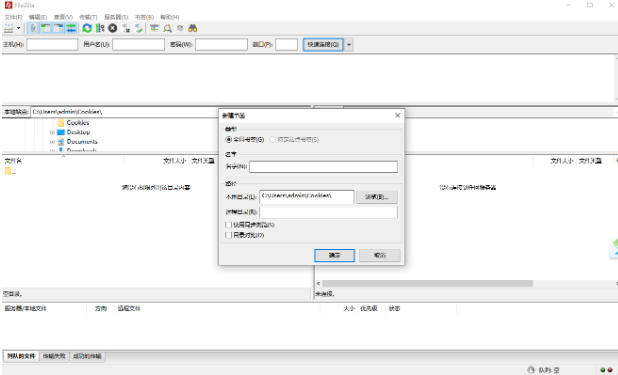Toggle the local directory tree icon
The width and height of the screenshot is (618, 375).
46,28
